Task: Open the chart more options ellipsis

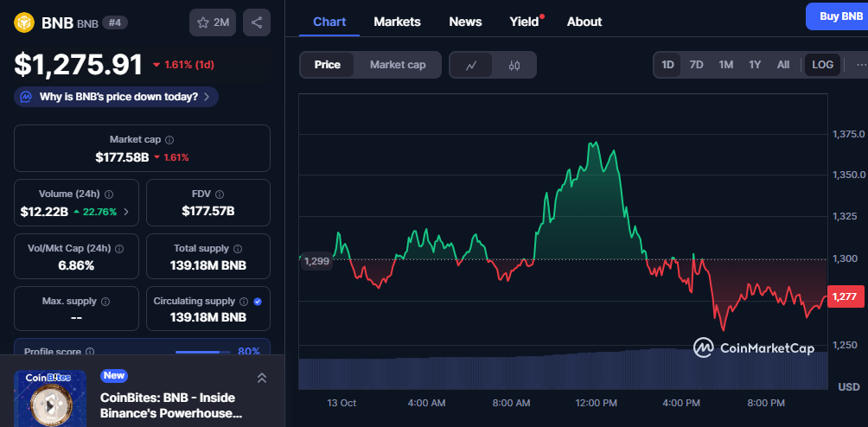Action: point(860,65)
